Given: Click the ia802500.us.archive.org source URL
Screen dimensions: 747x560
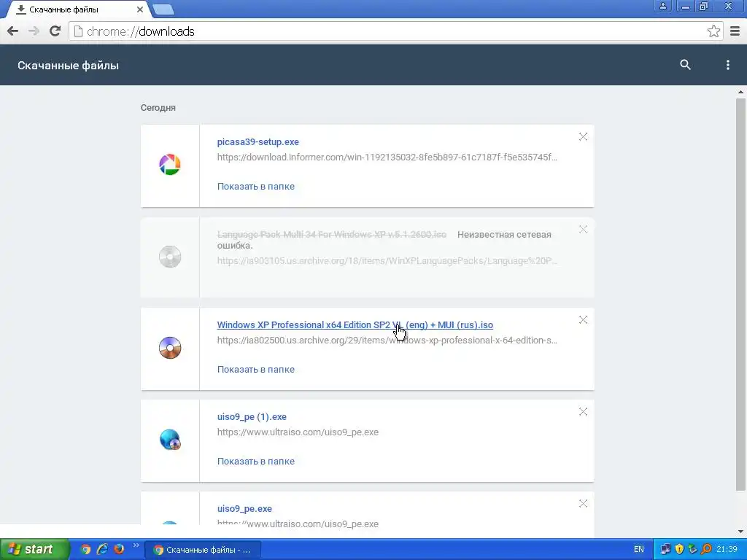Looking at the screenshot, I should 387,340.
